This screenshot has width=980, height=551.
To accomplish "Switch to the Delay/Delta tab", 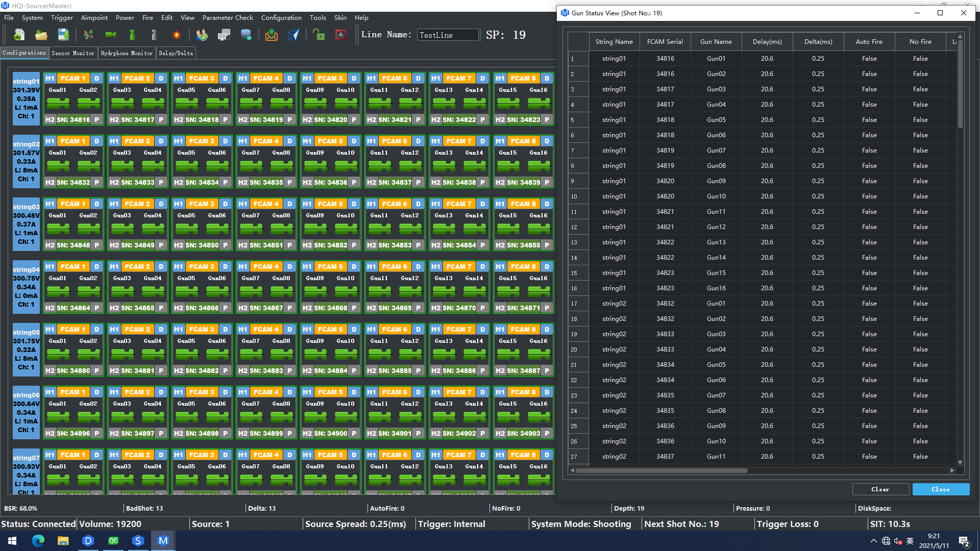I will [176, 53].
